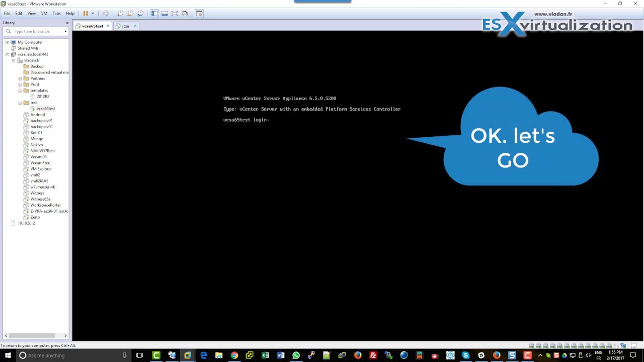
Task: Select the VeeamFree VM
Action: tap(40, 163)
